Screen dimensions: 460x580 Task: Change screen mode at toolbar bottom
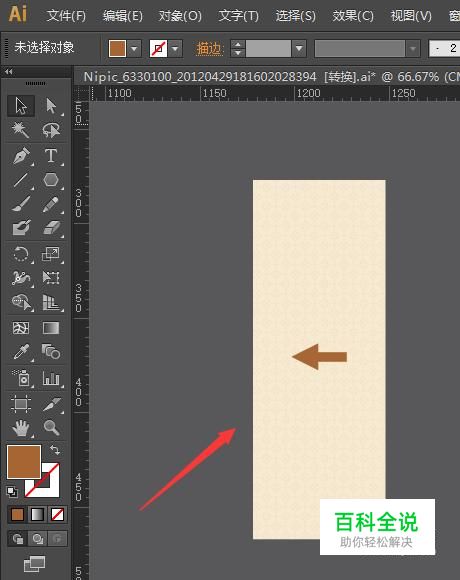point(34,564)
